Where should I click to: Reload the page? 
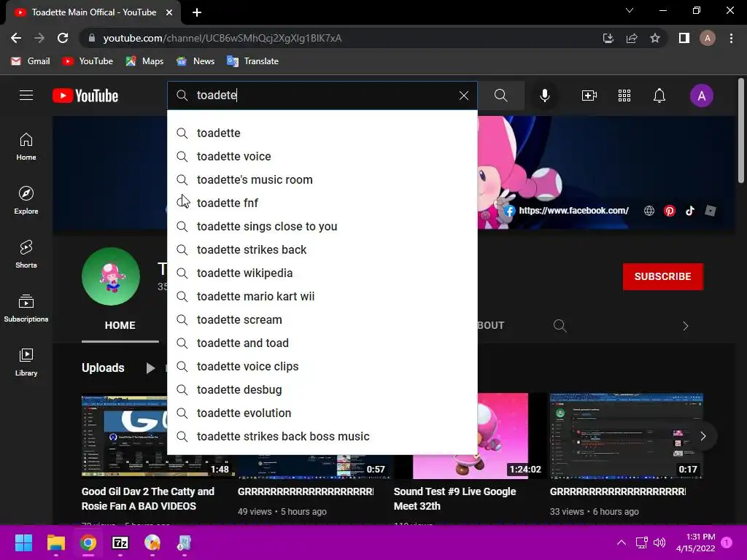click(x=63, y=38)
